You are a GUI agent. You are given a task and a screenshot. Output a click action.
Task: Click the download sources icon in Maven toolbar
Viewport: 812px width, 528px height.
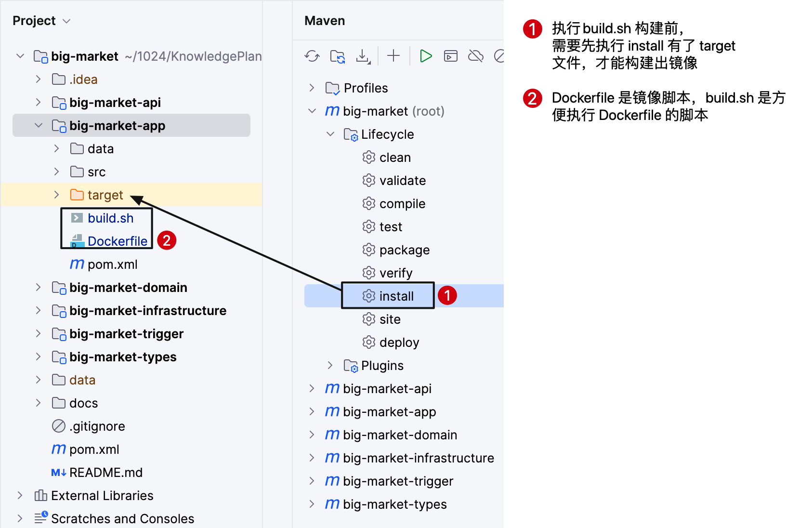pyautogui.click(x=363, y=56)
